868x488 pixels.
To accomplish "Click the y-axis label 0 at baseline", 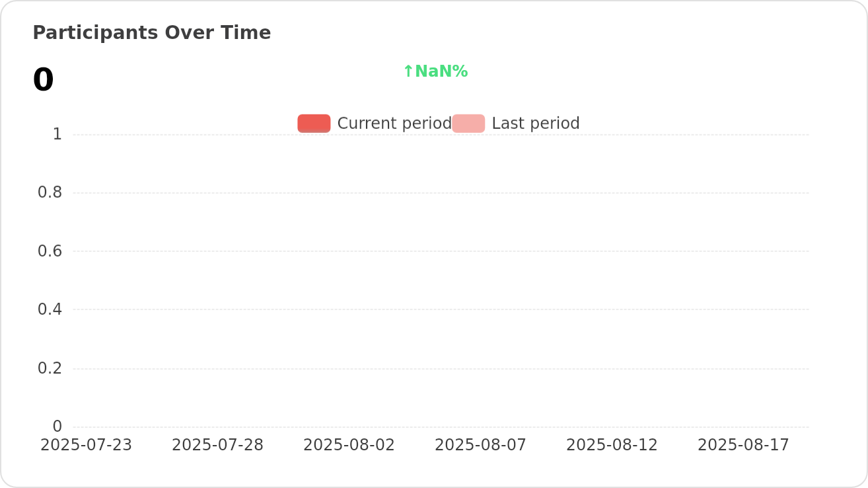I will (57, 427).
